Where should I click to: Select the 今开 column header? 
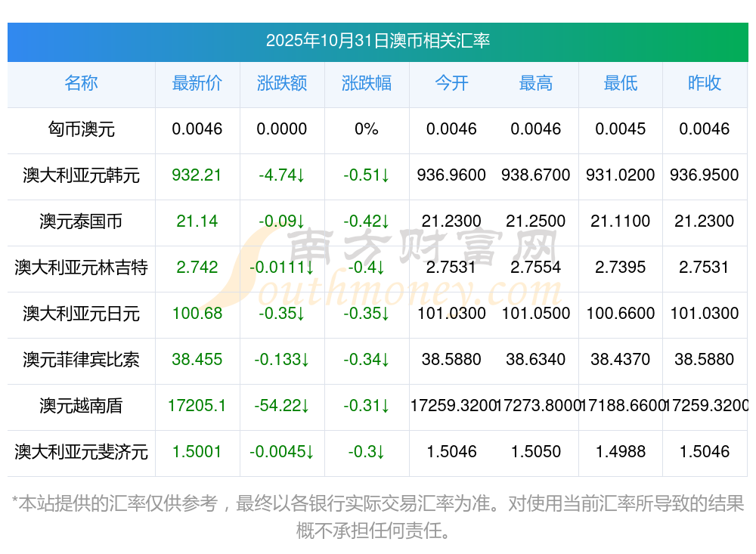[x=451, y=83]
